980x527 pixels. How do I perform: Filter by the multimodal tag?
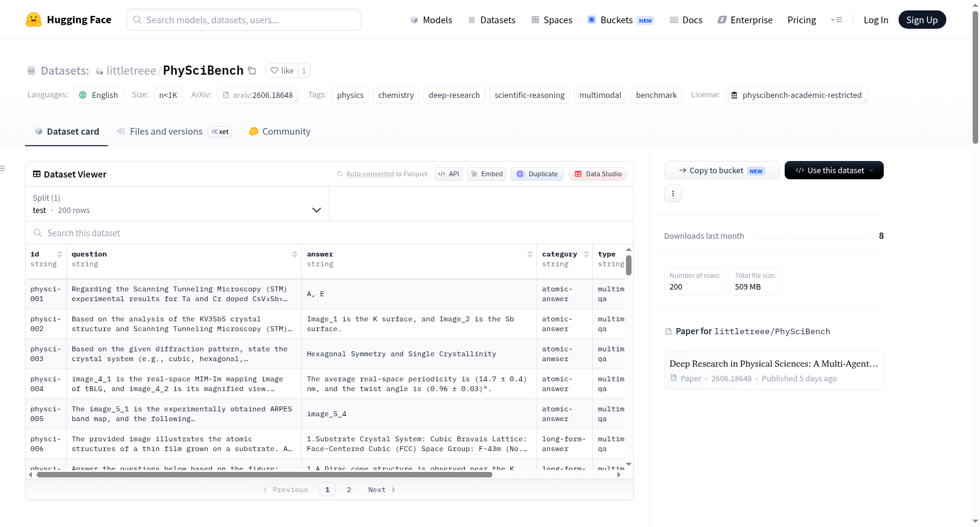click(600, 95)
